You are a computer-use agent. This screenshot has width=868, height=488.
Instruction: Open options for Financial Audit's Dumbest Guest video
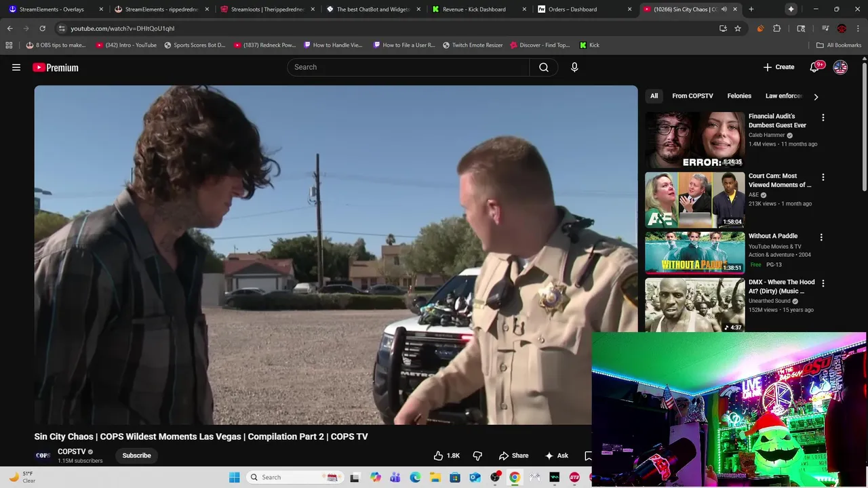(x=823, y=117)
